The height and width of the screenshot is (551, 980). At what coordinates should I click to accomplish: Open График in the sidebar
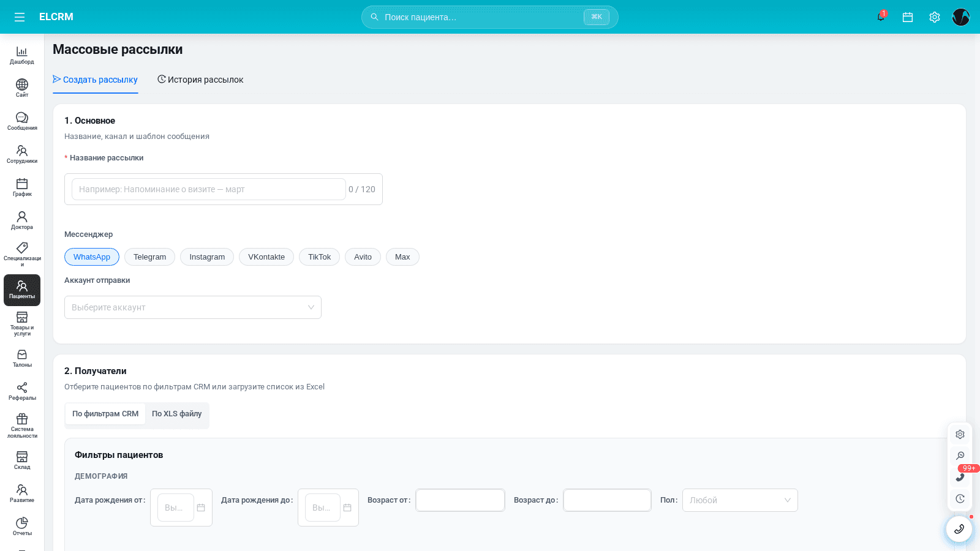pos(22,187)
